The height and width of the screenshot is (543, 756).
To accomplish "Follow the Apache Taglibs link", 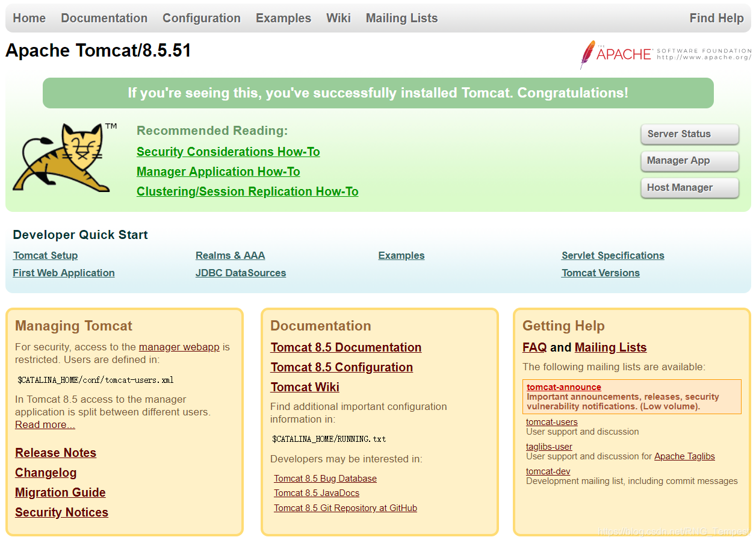I will (684, 456).
